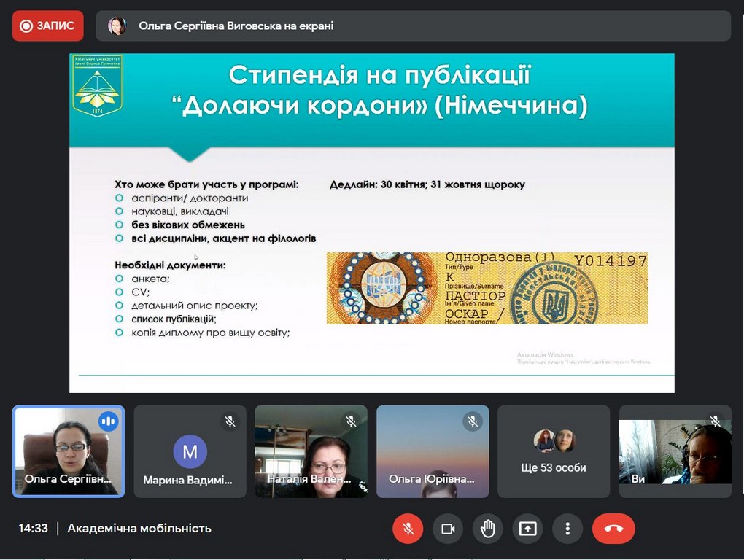Screen dimensions: 744x560
Task: Select Ольга Сергіївна video tile
Action: 69,452
